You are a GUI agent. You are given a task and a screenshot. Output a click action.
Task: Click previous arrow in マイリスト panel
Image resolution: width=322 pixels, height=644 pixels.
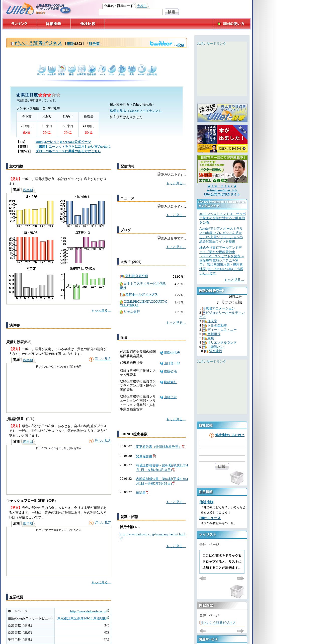coord(203,578)
